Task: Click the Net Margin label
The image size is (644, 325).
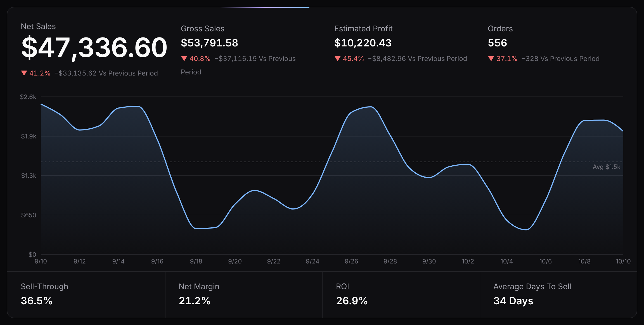Action: (199, 286)
